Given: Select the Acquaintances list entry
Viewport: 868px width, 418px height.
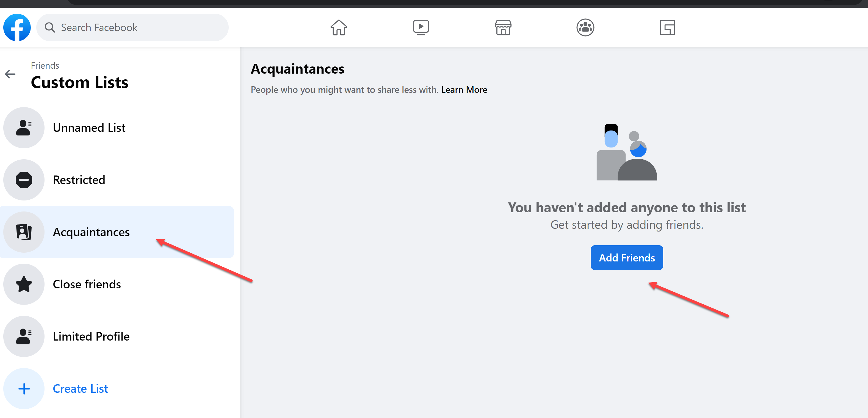Looking at the screenshot, I should coord(91,232).
